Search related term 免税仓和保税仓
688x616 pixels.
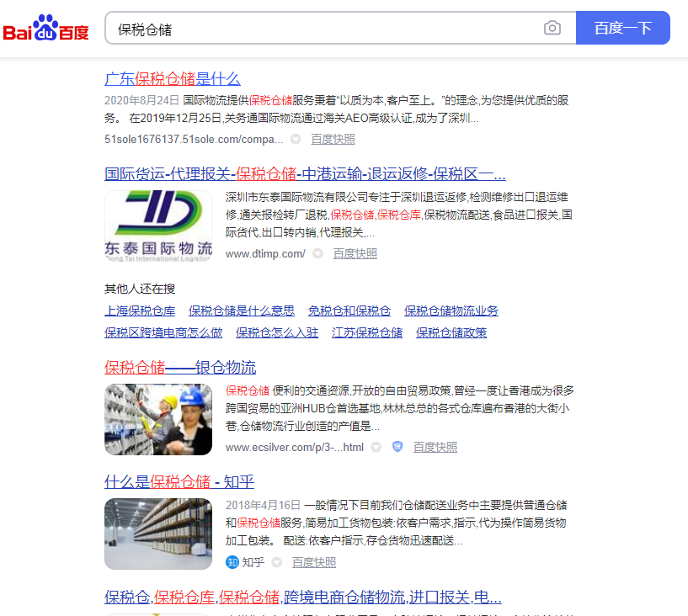pyautogui.click(x=349, y=311)
